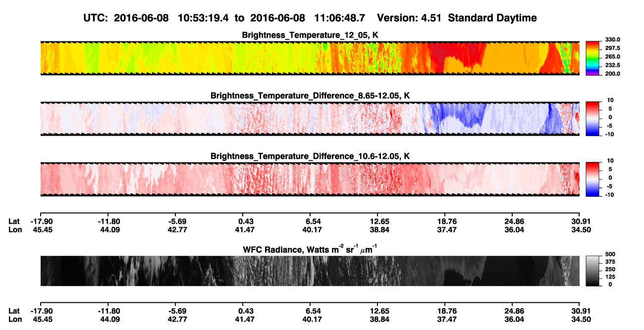Click the Brightness_Temperature_Difference_8.65-12.05 panel title
This screenshot has height=330, width=644.
pyautogui.click(x=310, y=95)
